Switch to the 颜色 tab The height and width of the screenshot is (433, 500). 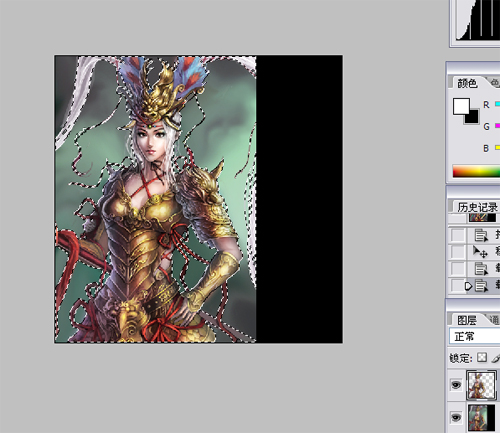467,83
